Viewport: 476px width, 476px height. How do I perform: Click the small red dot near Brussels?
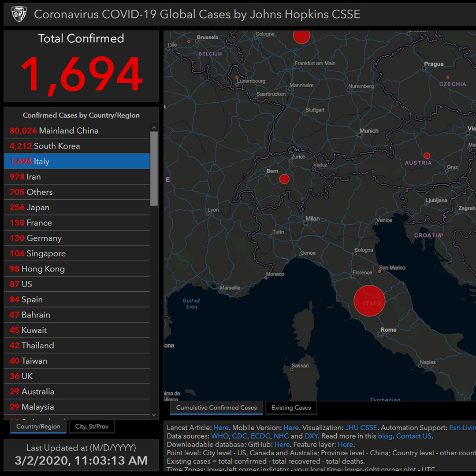189,41
